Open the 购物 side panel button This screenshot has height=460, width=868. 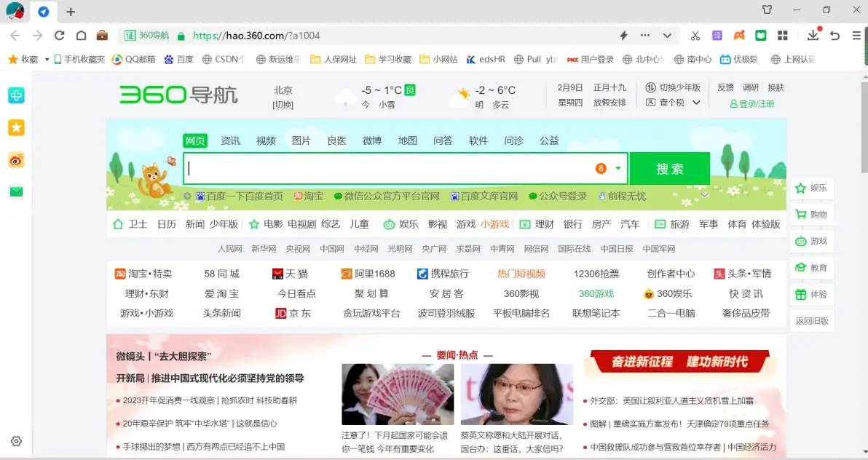811,214
